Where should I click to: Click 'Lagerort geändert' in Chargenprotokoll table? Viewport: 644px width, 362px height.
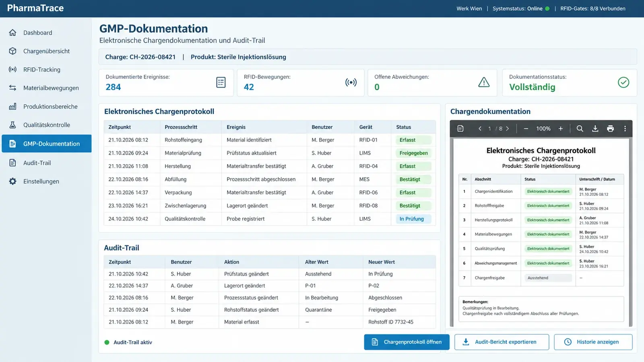pyautogui.click(x=247, y=206)
